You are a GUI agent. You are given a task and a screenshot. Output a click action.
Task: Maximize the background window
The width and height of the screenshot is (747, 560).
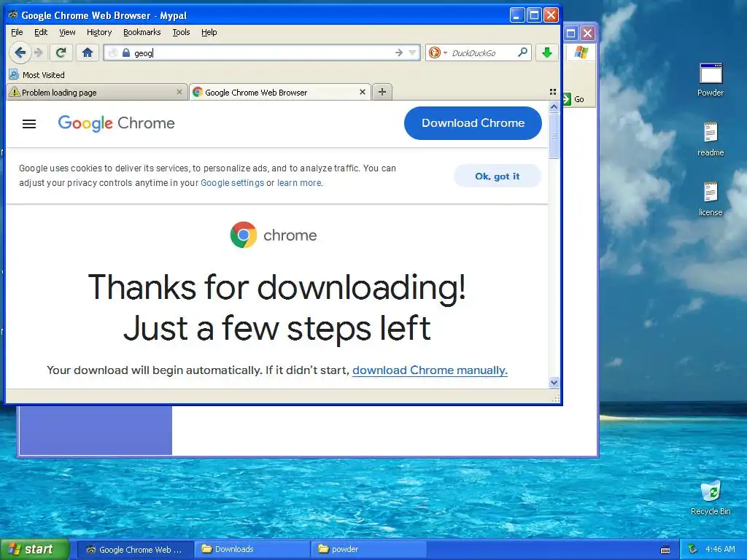(570, 34)
